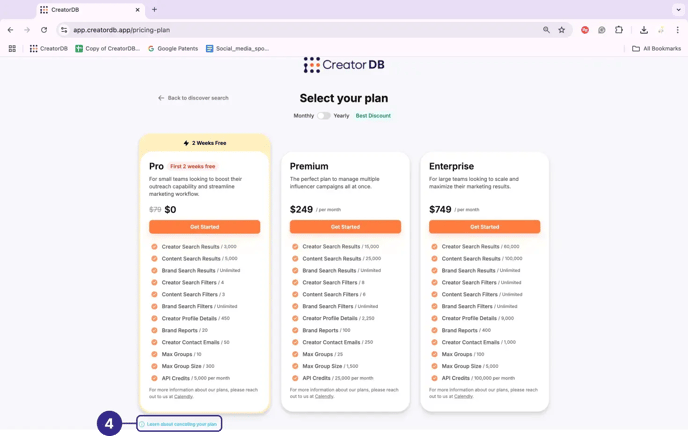This screenshot has height=436, width=688.
Task: Click the browser forward arrow
Action: [27, 30]
